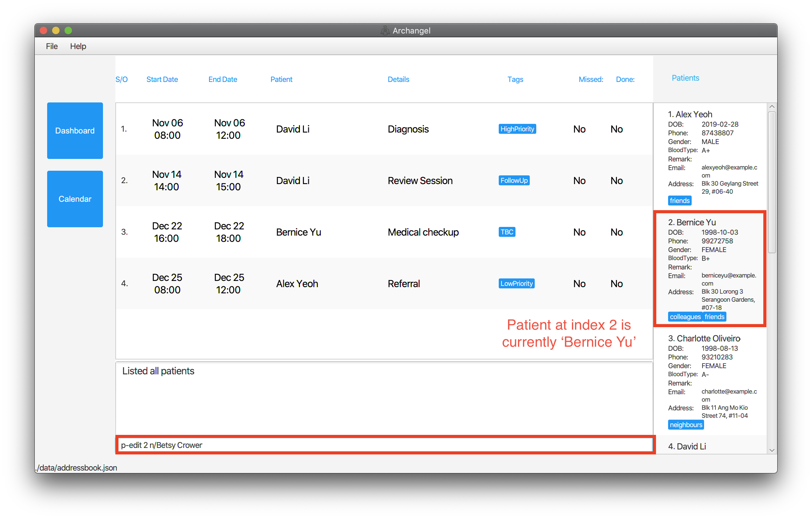Click the Patients panel heading
This screenshot has height=519, width=812.
[x=685, y=78]
